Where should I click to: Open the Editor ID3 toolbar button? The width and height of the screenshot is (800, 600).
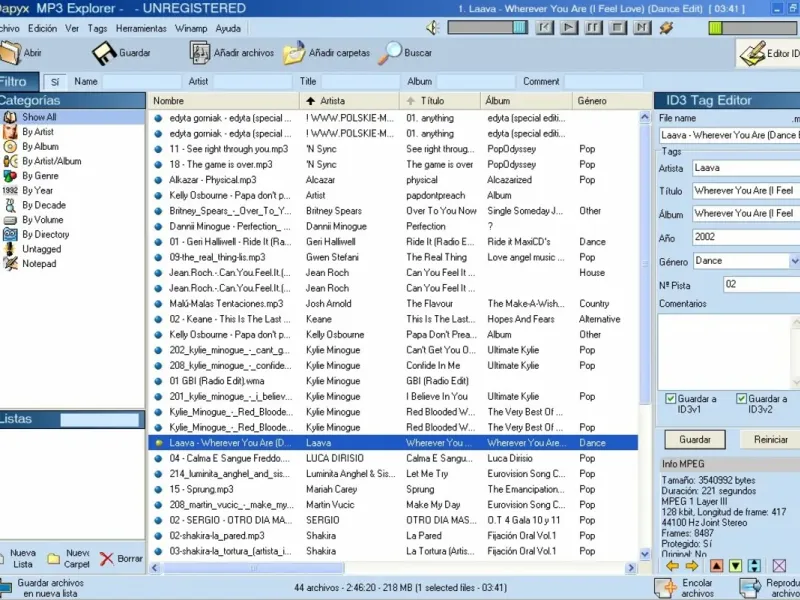coord(768,53)
